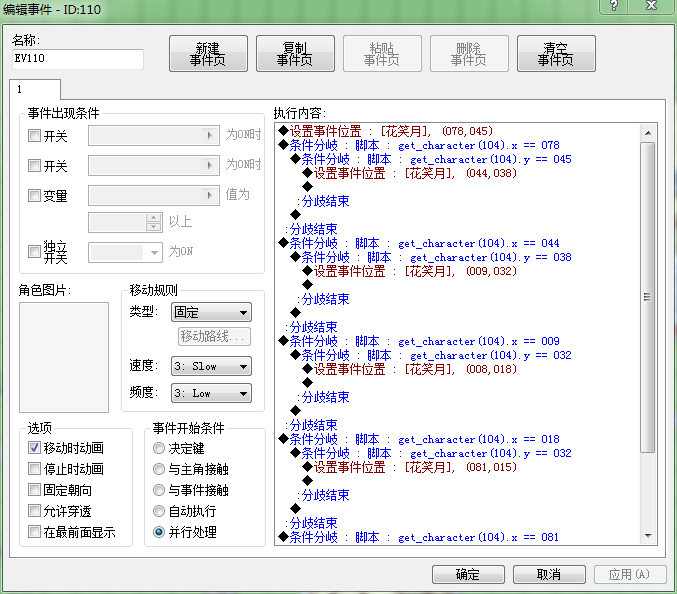Click the 角色图片 graphic preview box

pos(64,357)
